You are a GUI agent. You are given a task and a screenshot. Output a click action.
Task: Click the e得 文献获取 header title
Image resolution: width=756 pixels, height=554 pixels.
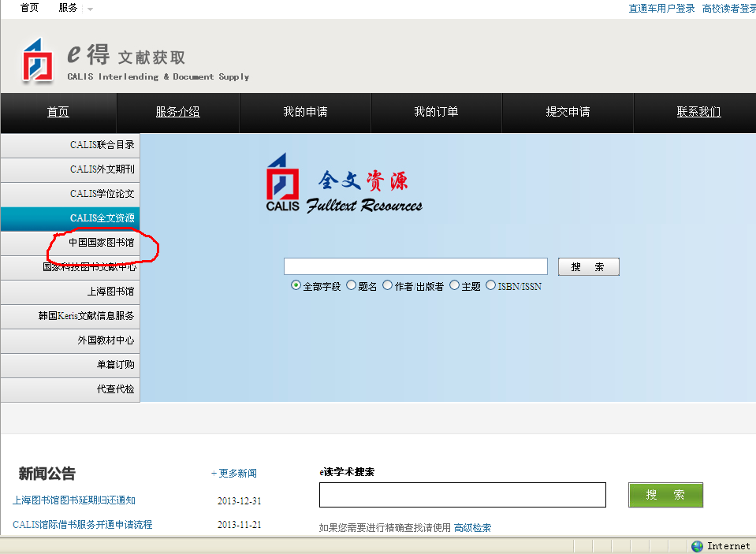tap(126, 55)
